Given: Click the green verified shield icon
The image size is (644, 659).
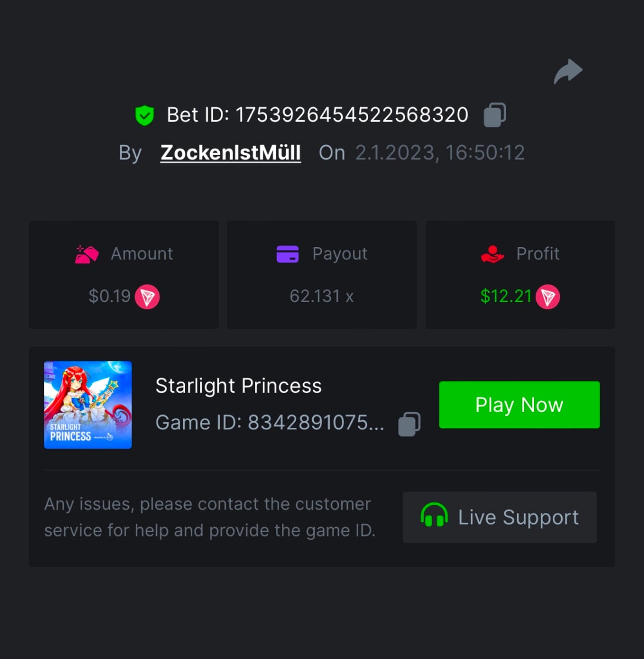Looking at the screenshot, I should (145, 115).
